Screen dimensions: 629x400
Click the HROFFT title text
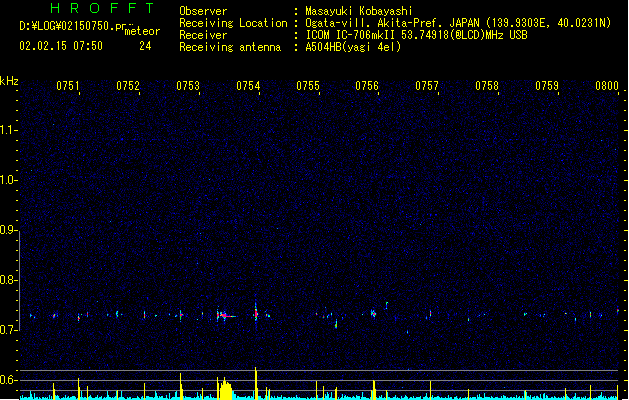[103, 8]
